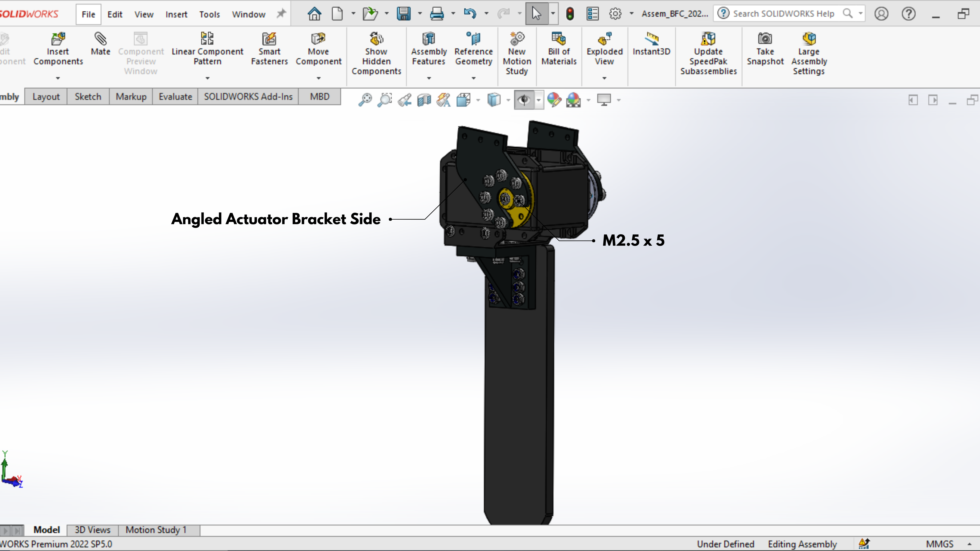Toggle Hide/Show Items eye button
The width and height of the screenshot is (980, 551).
point(524,100)
